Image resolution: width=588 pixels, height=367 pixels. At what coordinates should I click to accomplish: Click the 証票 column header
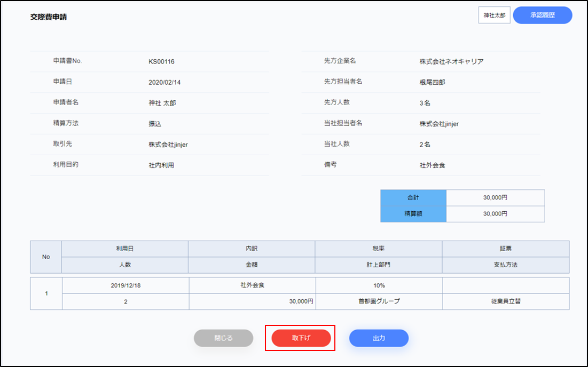click(505, 249)
